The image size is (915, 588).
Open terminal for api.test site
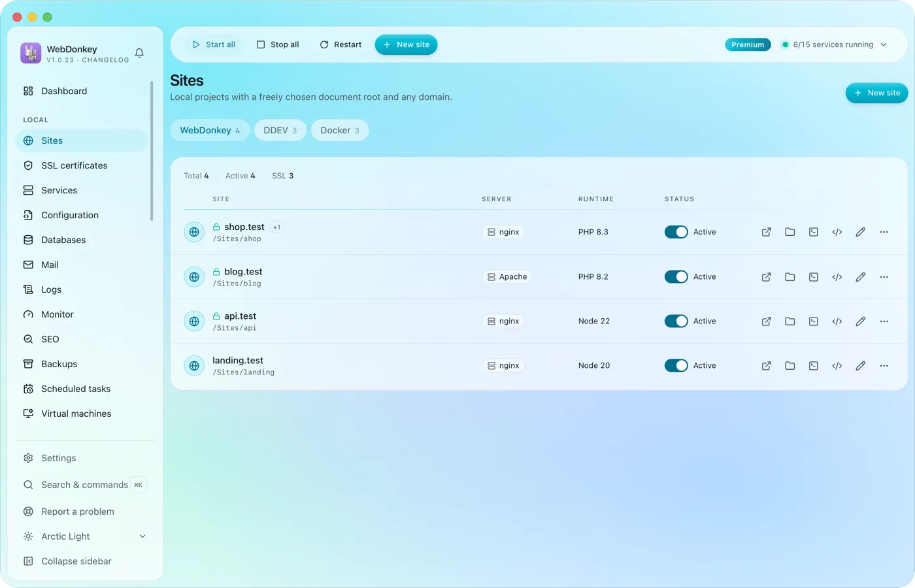tap(814, 321)
